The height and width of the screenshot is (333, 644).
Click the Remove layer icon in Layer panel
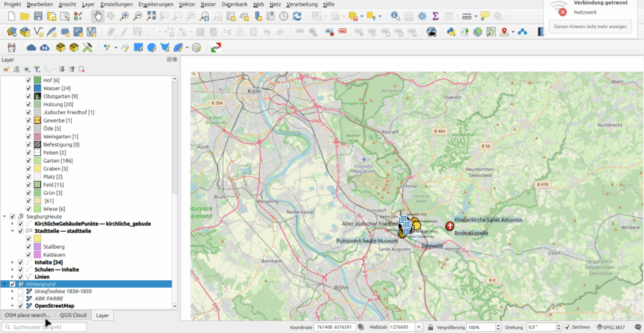pos(82,69)
